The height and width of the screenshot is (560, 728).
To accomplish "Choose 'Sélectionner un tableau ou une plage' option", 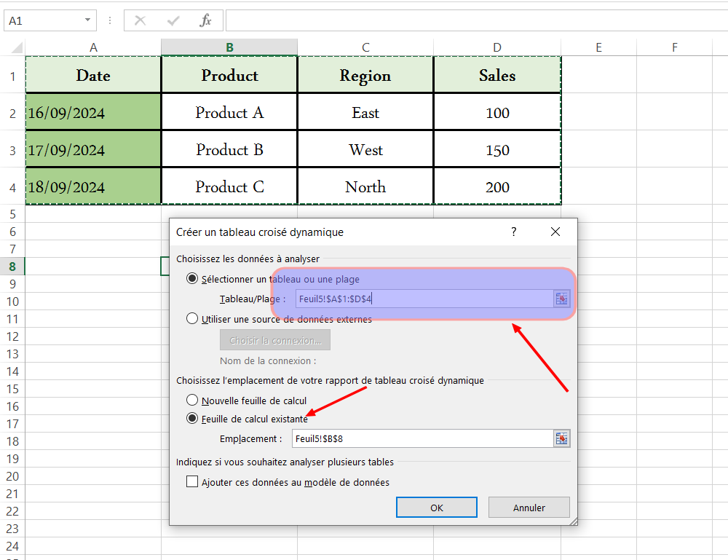I will click(191, 279).
